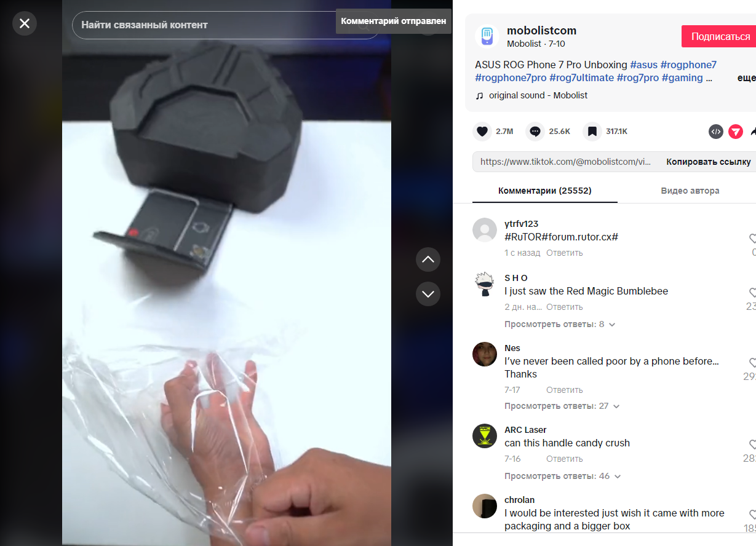The height and width of the screenshot is (546, 756).
Task: Click the search field 'Найти связанный контент'
Action: click(x=226, y=25)
